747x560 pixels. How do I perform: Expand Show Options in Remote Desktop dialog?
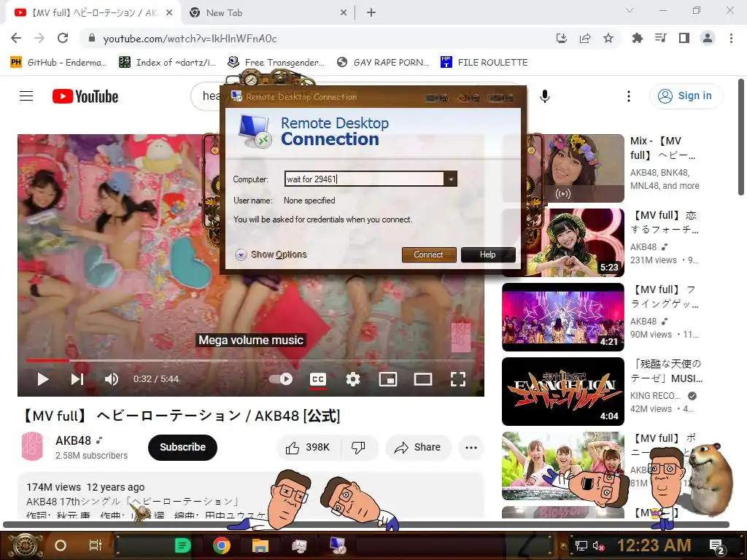pyautogui.click(x=271, y=254)
